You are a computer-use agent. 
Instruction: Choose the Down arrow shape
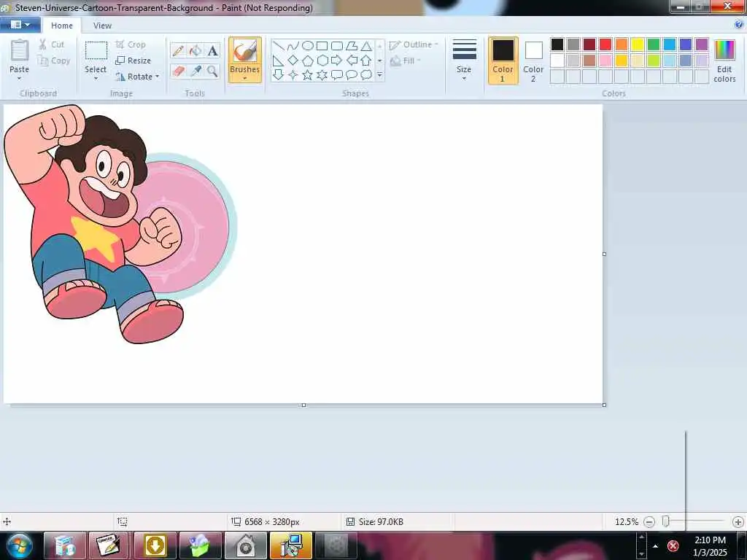tap(279, 75)
